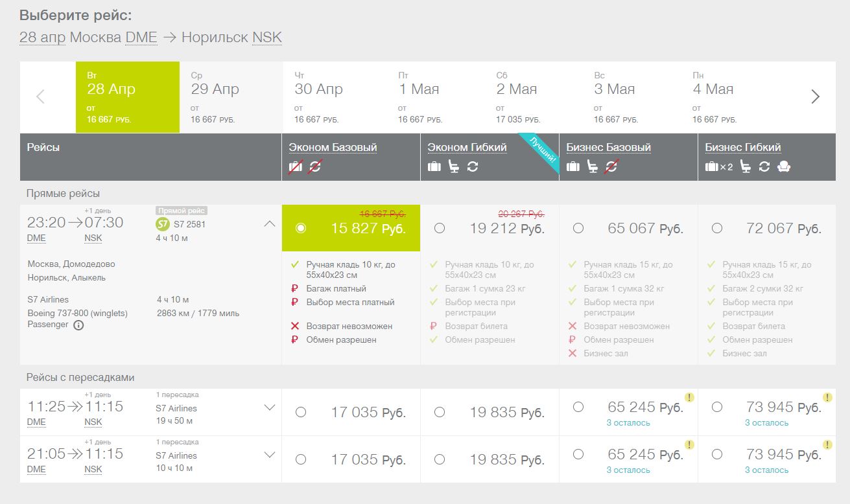Click ruble icon next to Багаж платный
This screenshot has height=504, width=850.
295,289
